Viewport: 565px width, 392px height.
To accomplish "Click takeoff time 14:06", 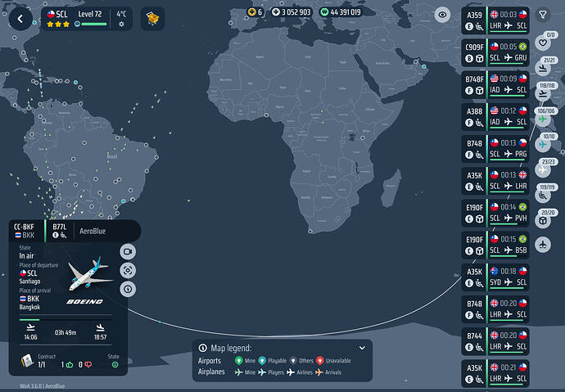I will click(30, 337).
